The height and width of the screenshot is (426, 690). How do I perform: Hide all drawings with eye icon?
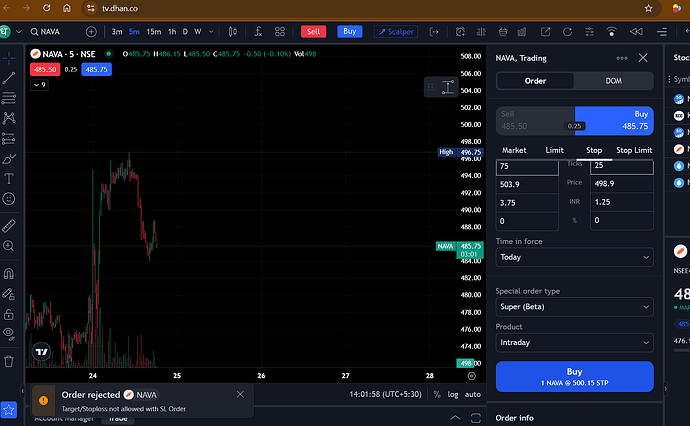point(8,334)
